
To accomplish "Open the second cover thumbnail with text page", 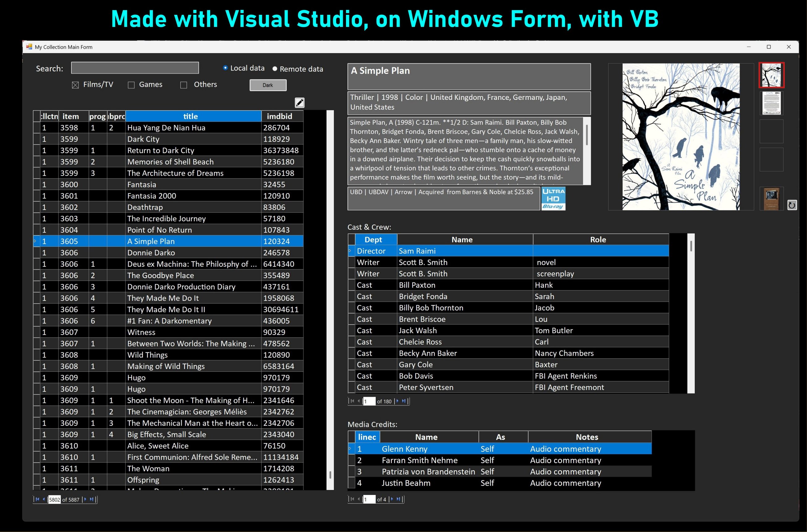I will (771, 103).
